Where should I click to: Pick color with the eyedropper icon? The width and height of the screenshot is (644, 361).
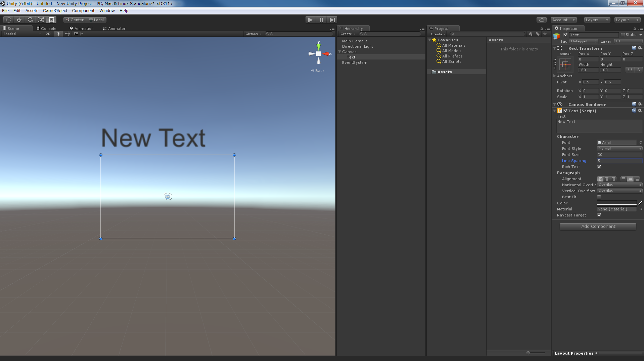tap(640, 203)
